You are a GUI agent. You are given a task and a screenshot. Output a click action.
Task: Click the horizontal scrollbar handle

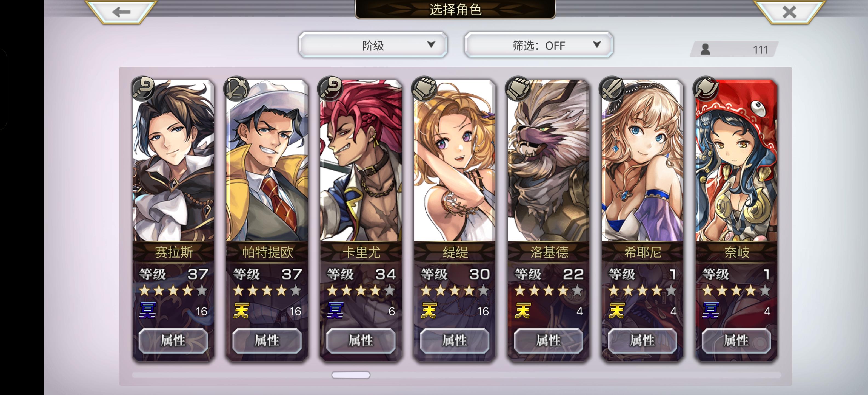tap(351, 375)
